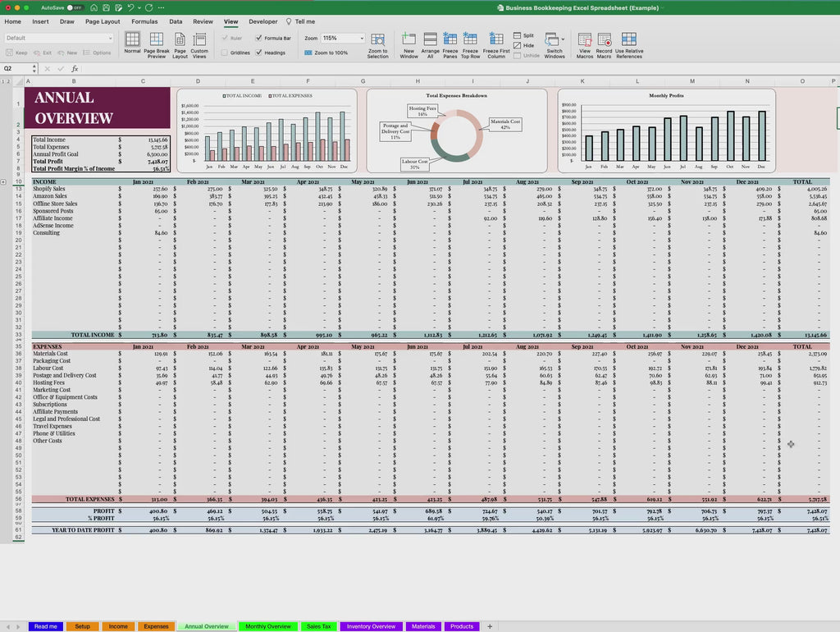Click the Record Macro icon
Screen dimensions: 840x632
[605, 38]
